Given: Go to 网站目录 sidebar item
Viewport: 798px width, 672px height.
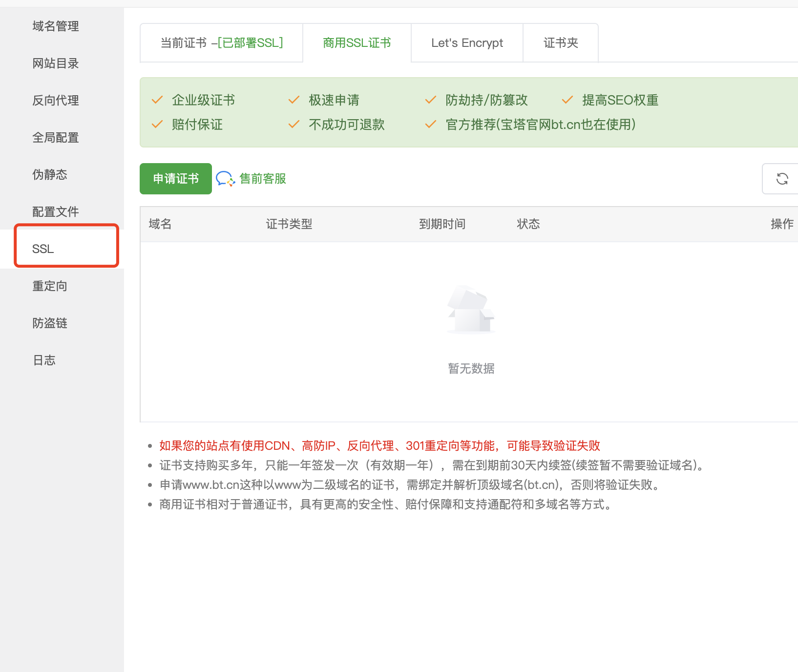Looking at the screenshot, I should click(56, 63).
